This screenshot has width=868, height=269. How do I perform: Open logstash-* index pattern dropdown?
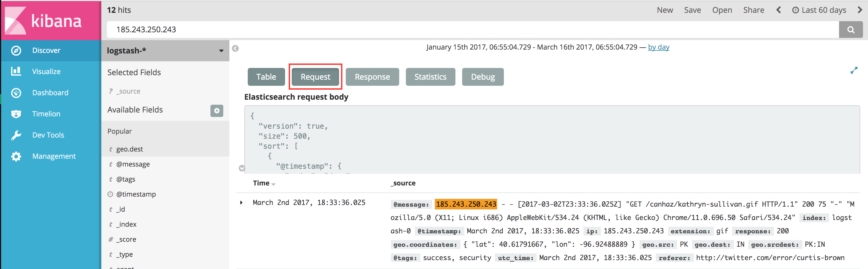click(x=221, y=51)
